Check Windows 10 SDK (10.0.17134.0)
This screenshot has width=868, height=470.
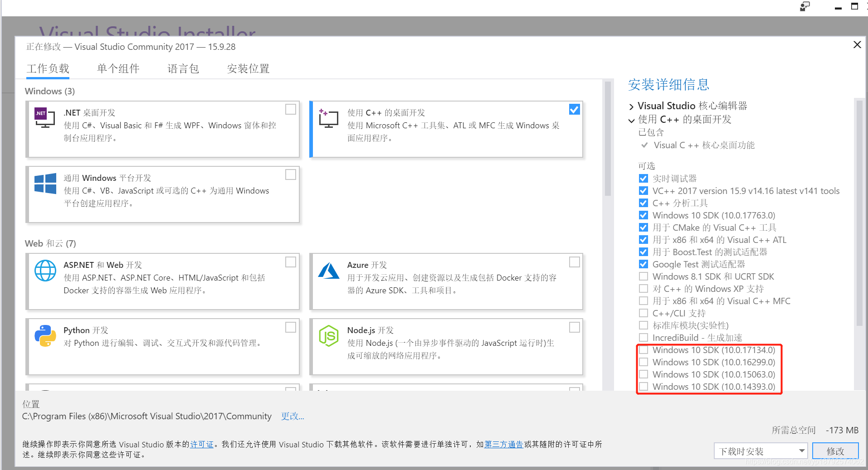click(643, 349)
